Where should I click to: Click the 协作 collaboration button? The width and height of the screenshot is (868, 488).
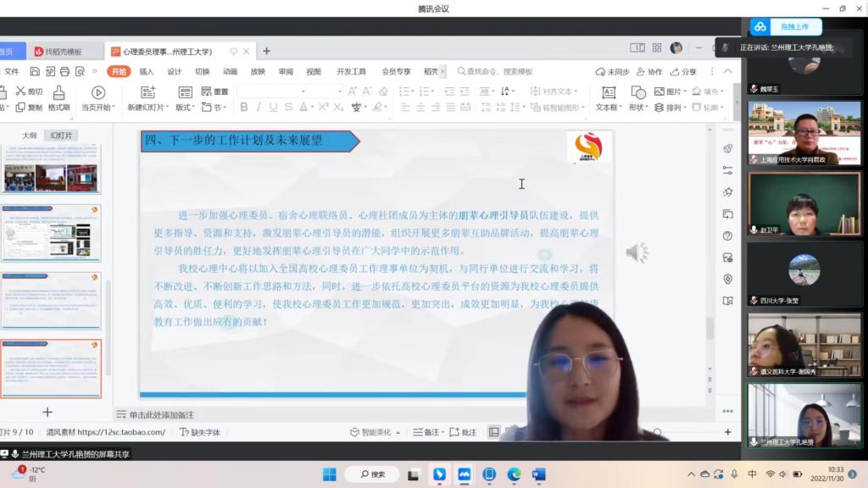pyautogui.click(x=649, y=71)
